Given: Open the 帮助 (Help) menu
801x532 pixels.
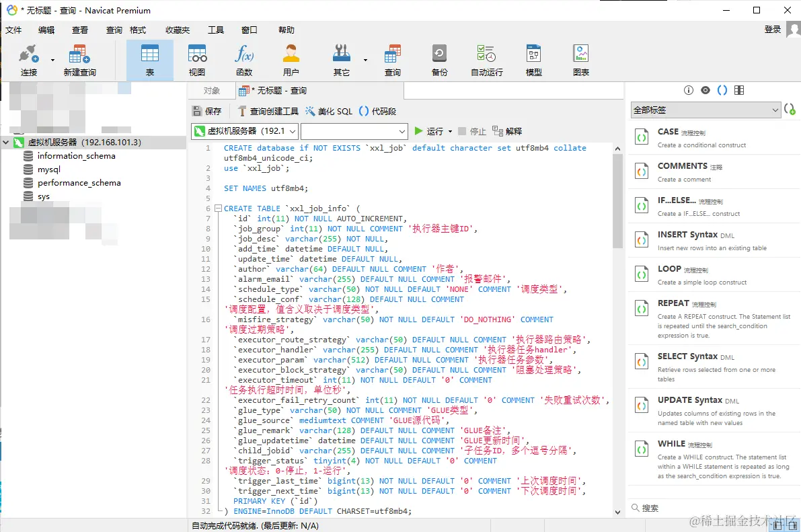Looking at the screenshot, I should (x=287, y=30).
